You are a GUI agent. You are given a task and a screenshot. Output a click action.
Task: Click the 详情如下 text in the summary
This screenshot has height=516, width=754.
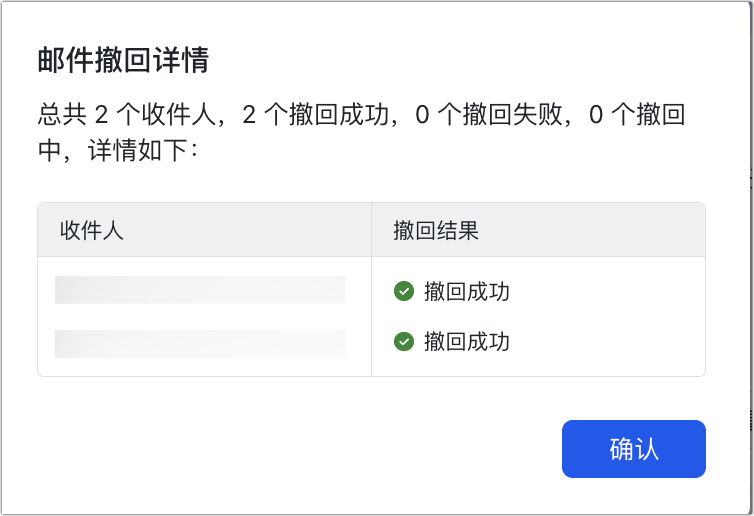[x=138, y=151]
